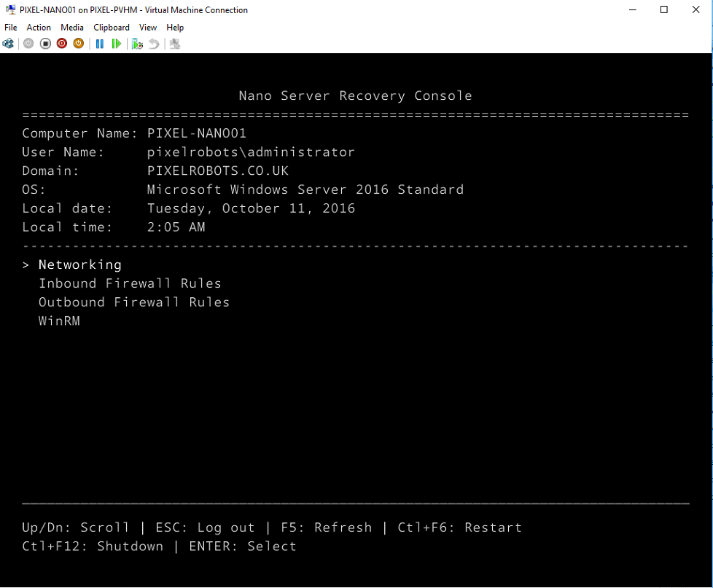
Task: Open the Help menu
Action: (175, 28)
